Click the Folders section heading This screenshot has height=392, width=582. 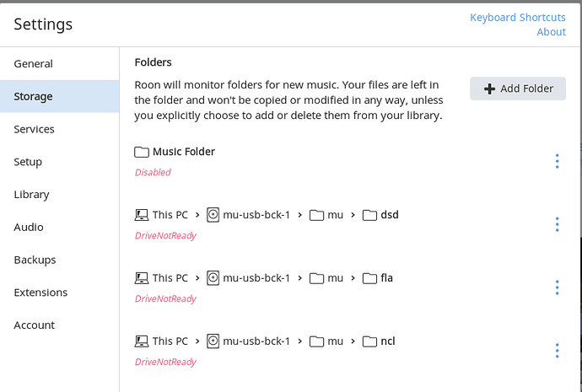tap(153, 62)
